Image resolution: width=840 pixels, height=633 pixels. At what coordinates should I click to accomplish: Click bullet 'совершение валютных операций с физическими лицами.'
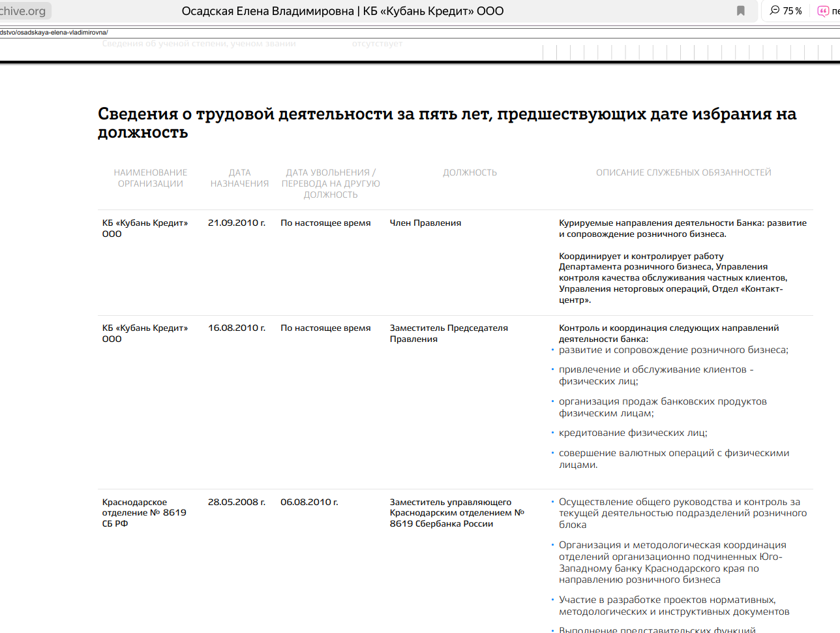click(674, 459)
